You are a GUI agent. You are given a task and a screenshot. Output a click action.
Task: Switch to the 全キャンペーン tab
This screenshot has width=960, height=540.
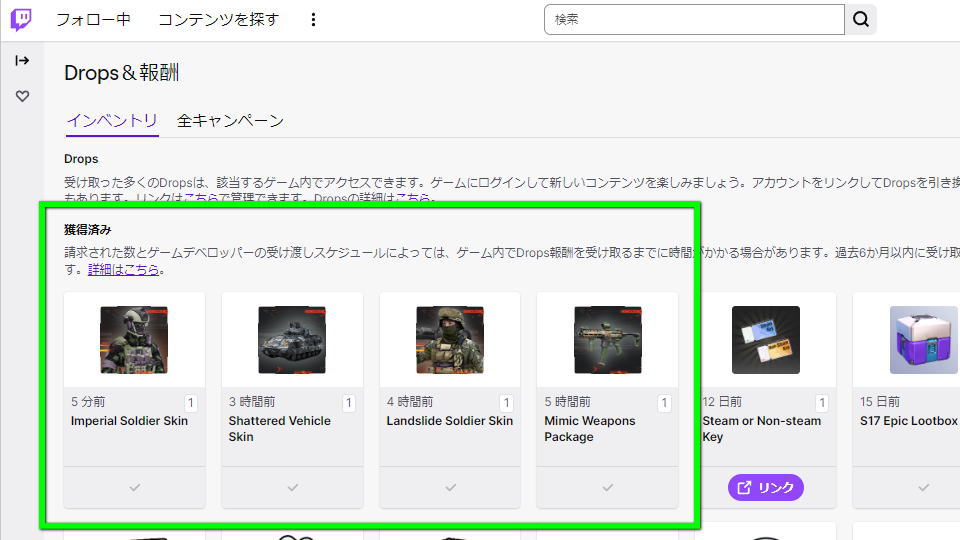(x=230, y=121)
